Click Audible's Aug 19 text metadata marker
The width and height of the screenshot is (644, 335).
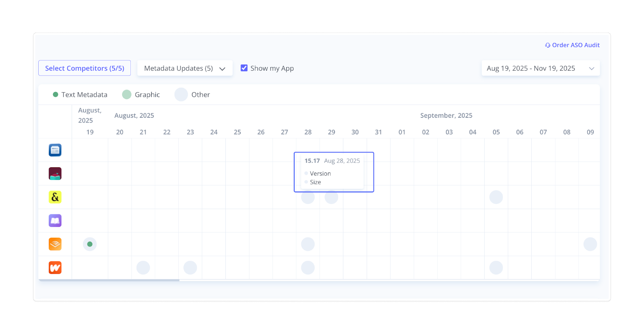click(90, 244)
